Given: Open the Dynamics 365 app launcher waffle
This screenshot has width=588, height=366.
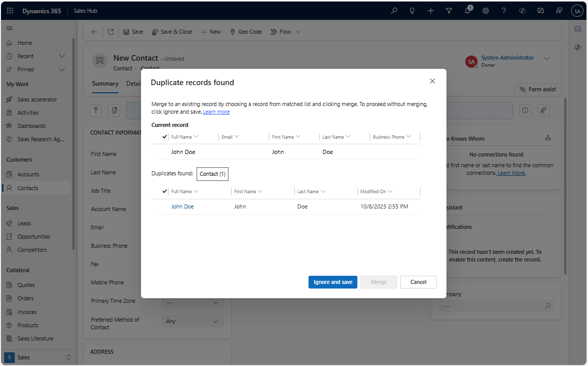Looking at the screenshot, I should click(x=10, y=11).
